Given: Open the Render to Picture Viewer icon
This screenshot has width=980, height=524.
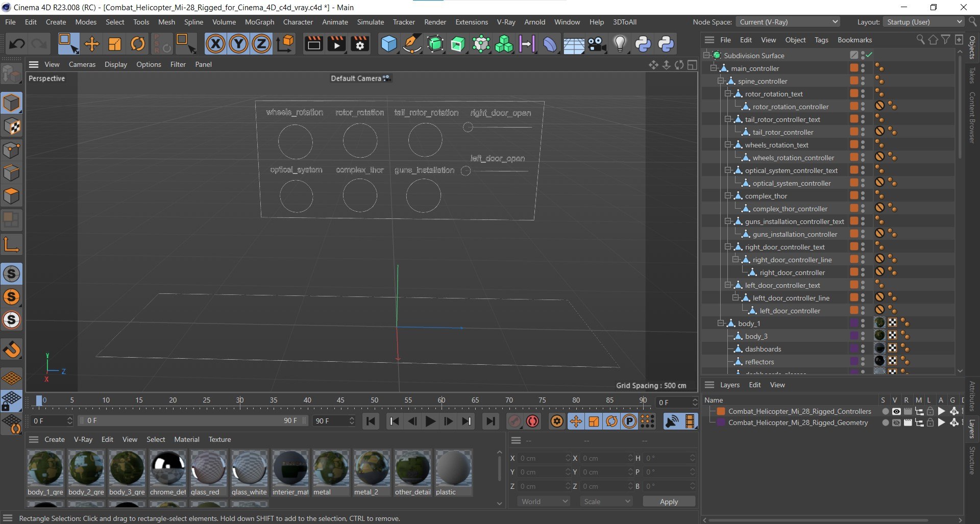Looking at the screenshot, I should [337, 44].
